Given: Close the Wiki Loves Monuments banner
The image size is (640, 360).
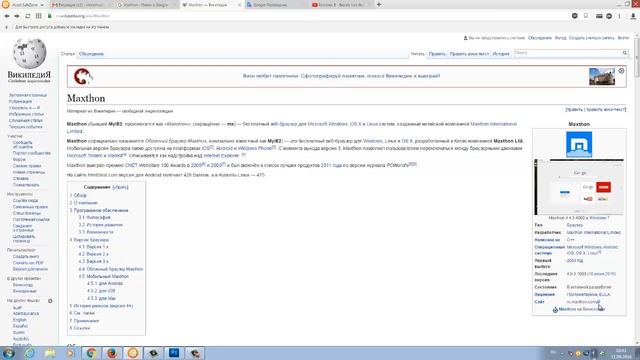Looking at the screenshot, I should (621, 71).
